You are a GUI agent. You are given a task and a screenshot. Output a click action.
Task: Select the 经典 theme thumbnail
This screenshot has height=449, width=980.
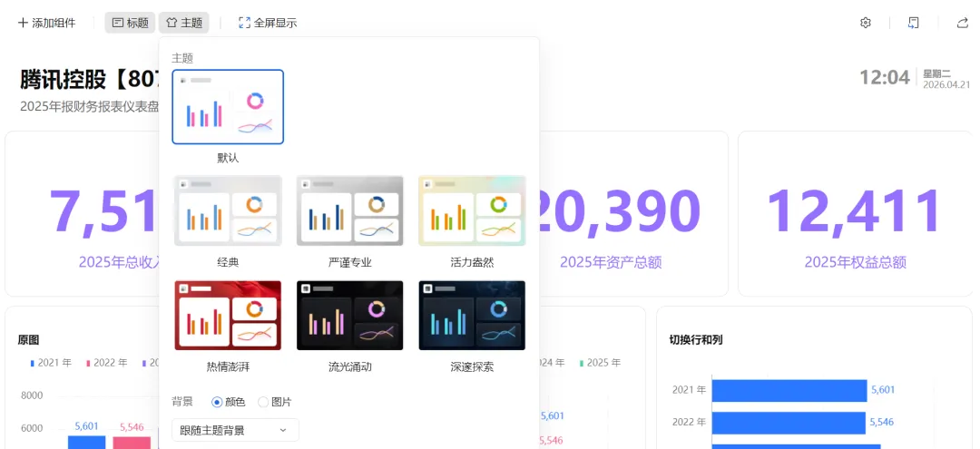(x=228, y=210)
